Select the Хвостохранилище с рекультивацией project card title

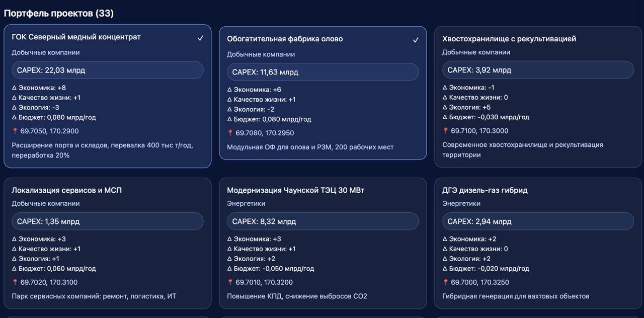point(509,39)
